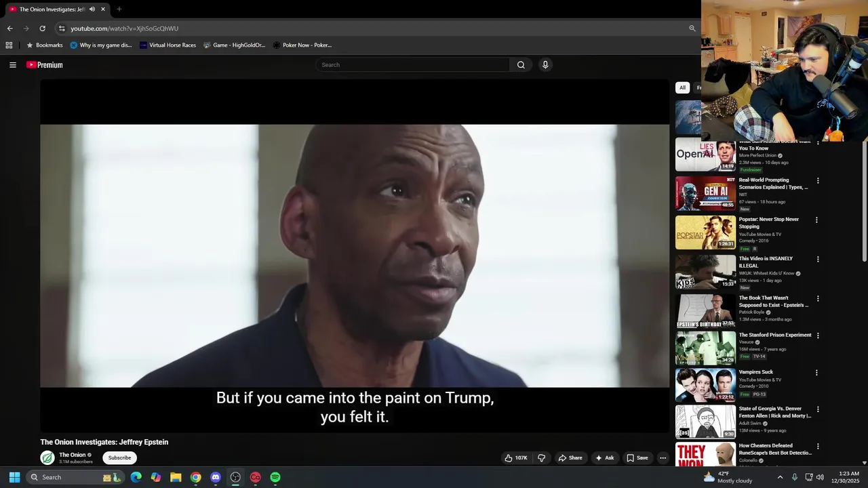Image resolution: width=868 pixels, height=488 pixels.
Task: Open the Virtual Horse Races bookmark
Action: click(167, 45)
